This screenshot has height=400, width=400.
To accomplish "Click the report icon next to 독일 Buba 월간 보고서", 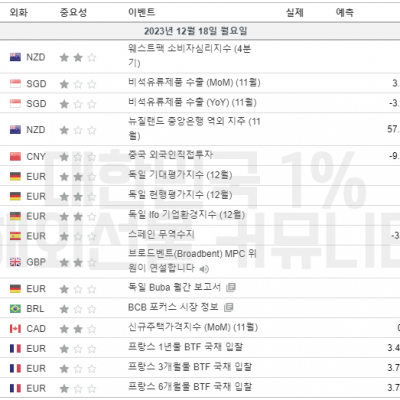I will pos(231,287).
